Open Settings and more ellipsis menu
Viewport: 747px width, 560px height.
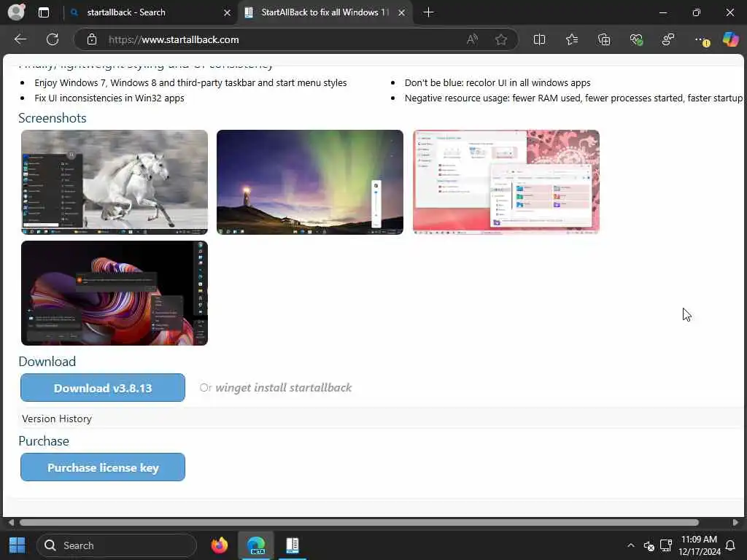(x=701, y=40)
